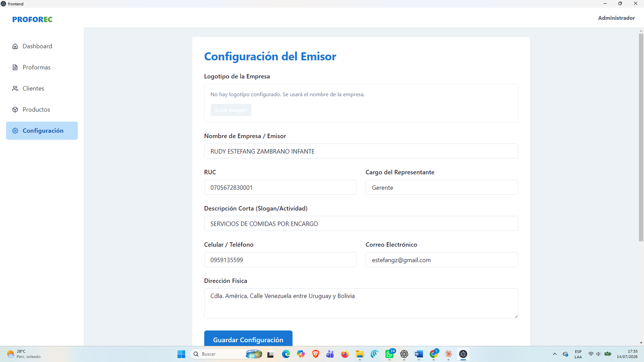Screen dimensions: 644x362
Task: Open WhatsApp from the taskbar
Action: coord(390,354)
